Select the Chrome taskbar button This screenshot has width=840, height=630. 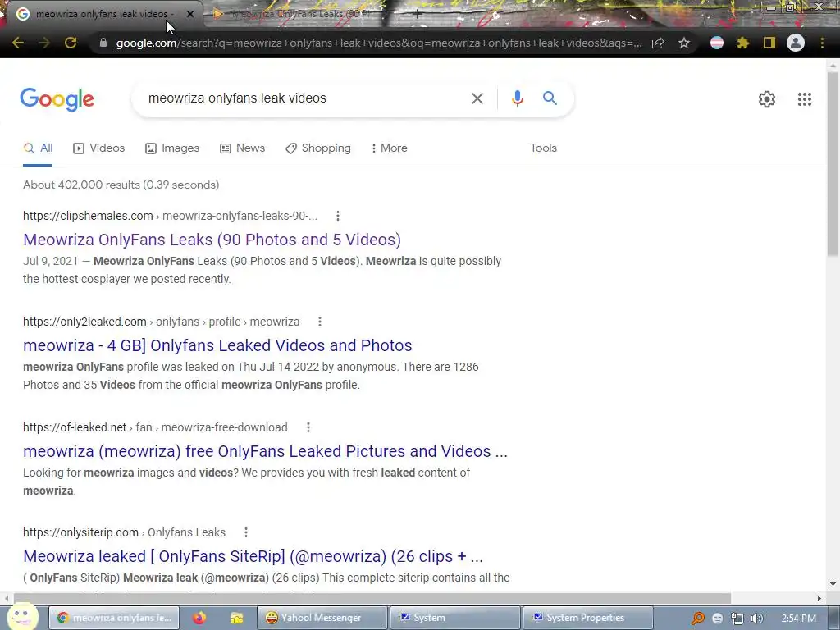[114, 619]
